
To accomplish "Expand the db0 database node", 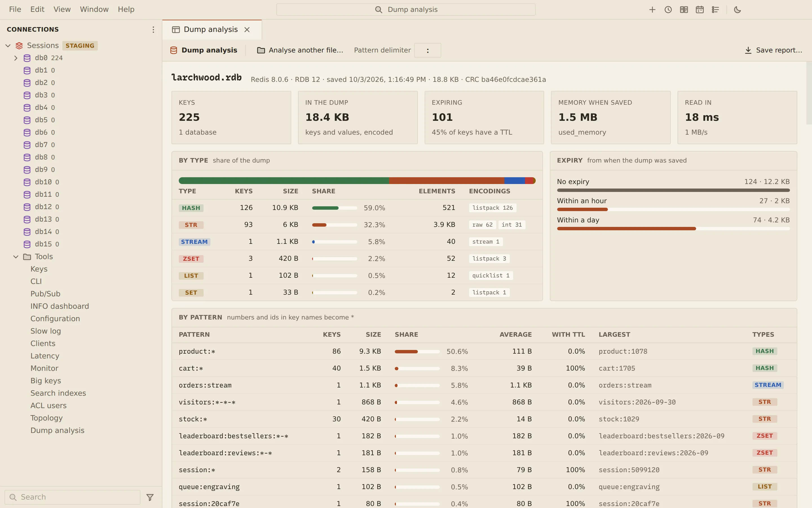I will [16, 58].
